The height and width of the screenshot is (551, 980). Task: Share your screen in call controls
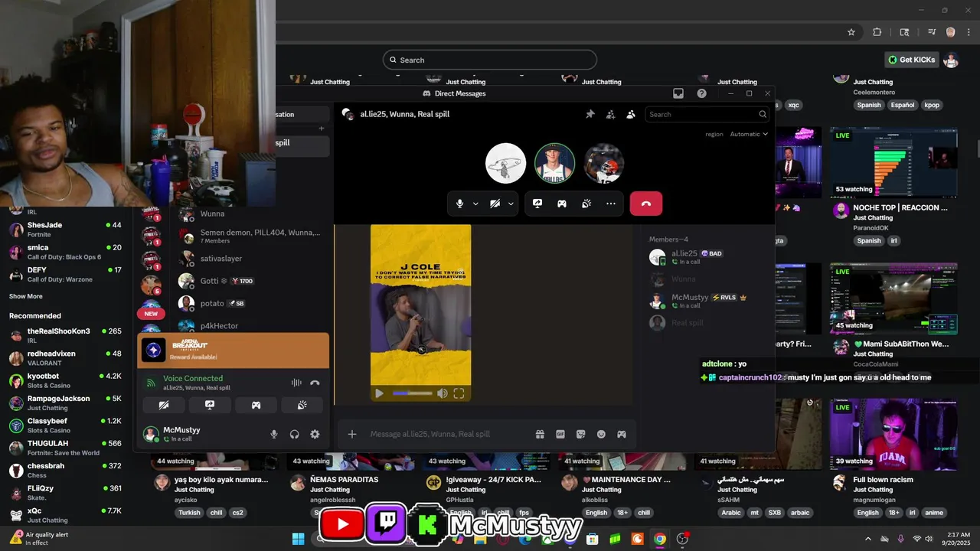[x=537, y=204]
